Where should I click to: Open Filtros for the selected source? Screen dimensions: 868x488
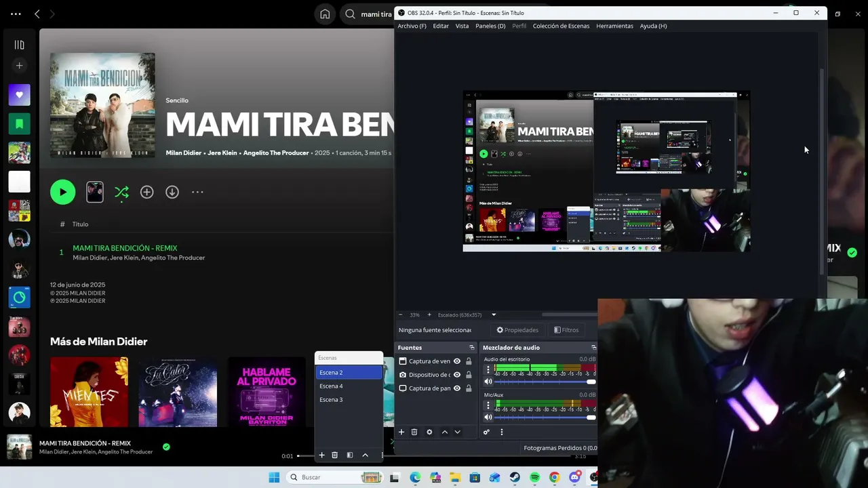pyautogui.click(x=566, y=330)
